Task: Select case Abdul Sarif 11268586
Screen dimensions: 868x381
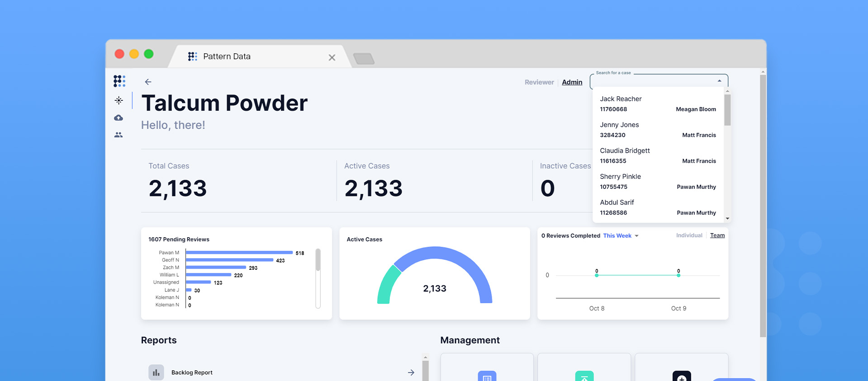Action: [658, 207]
